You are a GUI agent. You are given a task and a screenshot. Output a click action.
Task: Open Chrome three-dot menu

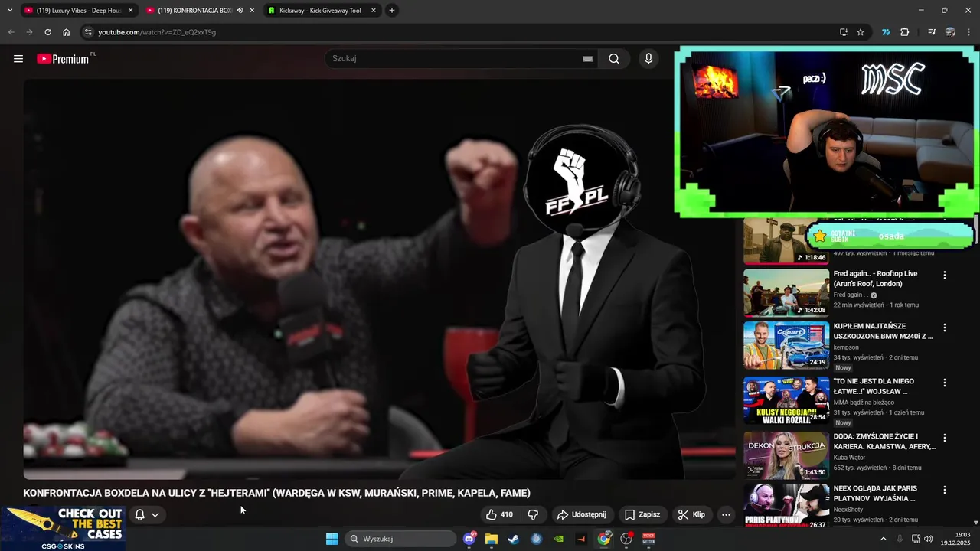pyautogui.click(x=969, y=32)
